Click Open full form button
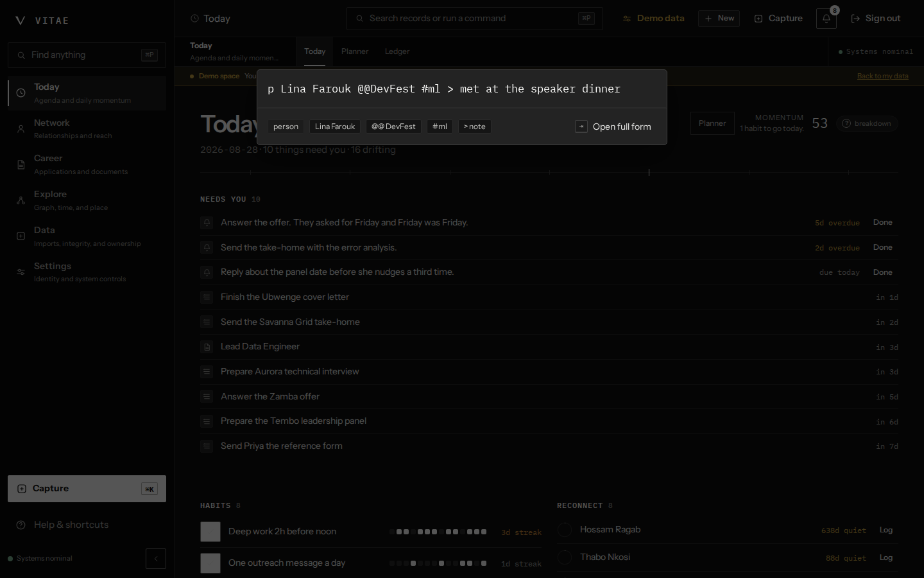The width and height of the screenshot is (924, 578). click(x=613, y=127)
